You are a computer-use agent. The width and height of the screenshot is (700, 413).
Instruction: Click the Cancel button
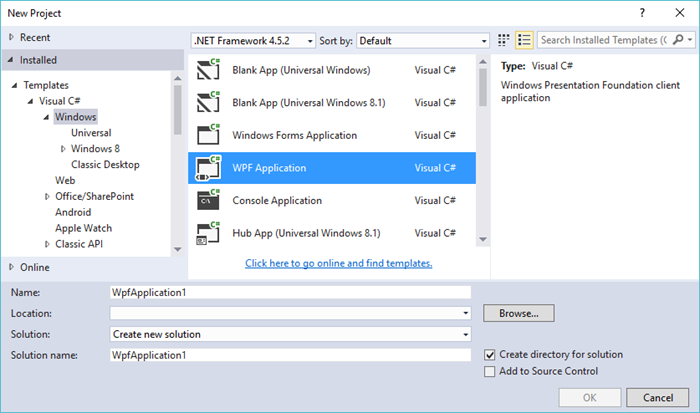pos(658,397)
